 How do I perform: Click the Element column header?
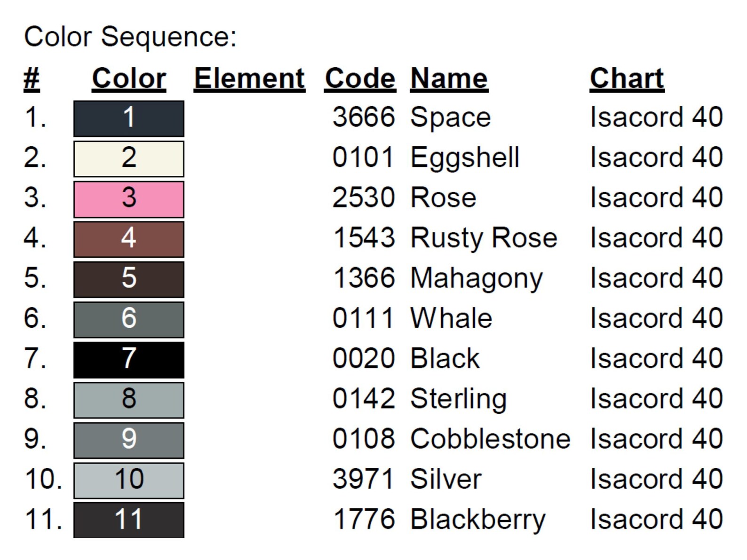249,78
